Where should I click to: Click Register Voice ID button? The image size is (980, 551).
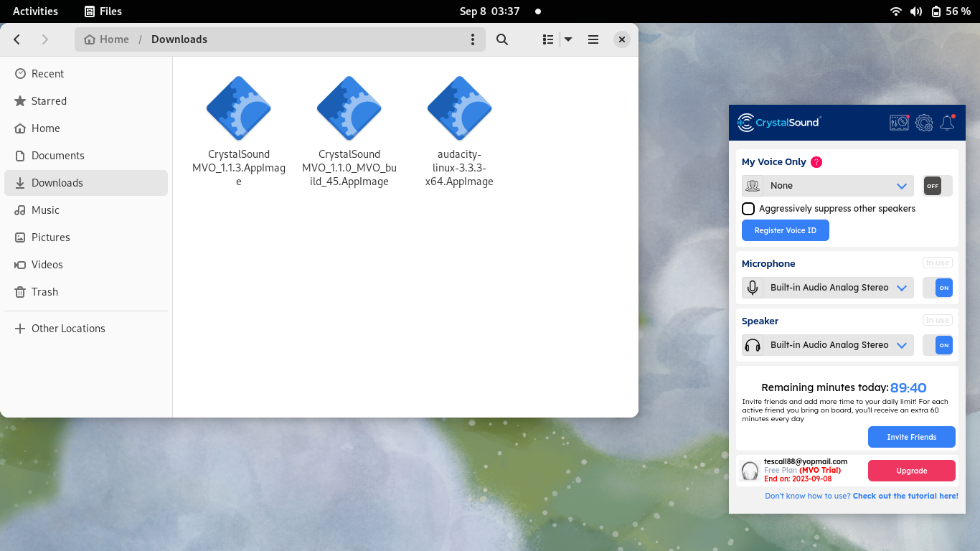(x=786, y=230)
